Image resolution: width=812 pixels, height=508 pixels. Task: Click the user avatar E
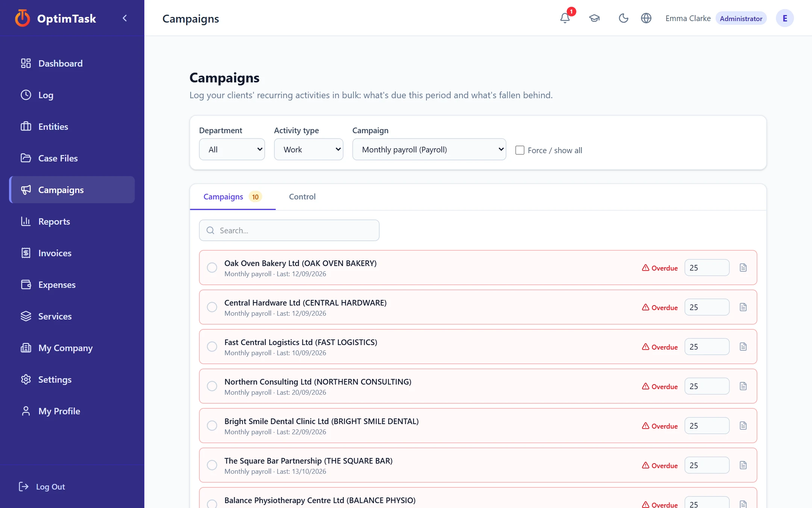click(785, 18)
